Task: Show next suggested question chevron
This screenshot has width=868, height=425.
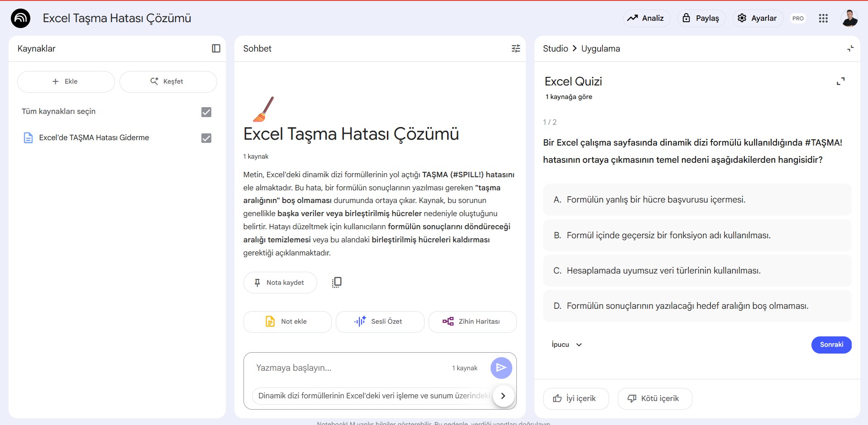Action: pyautogui.click(x=503, y=396)
